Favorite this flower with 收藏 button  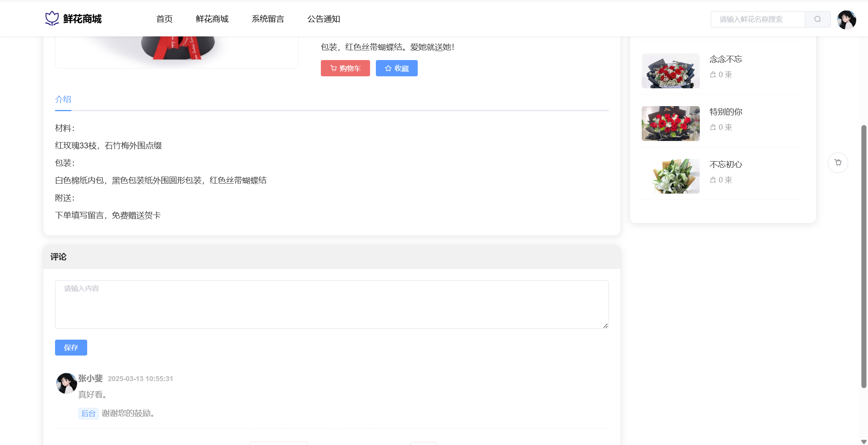pos(396,68)
